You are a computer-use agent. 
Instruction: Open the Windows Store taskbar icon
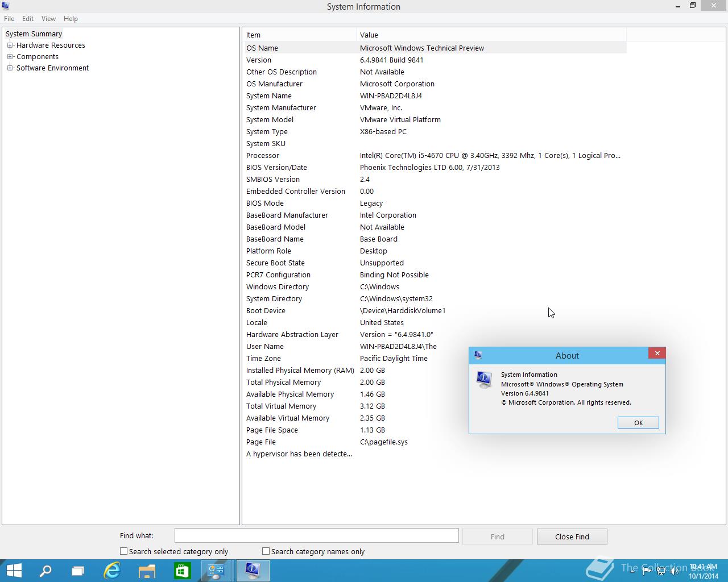182,571
